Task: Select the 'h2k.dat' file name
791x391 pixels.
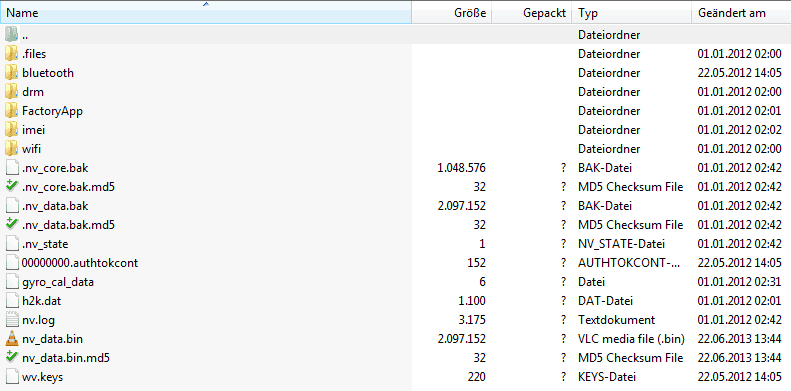Action: click(x=42, y=301)
